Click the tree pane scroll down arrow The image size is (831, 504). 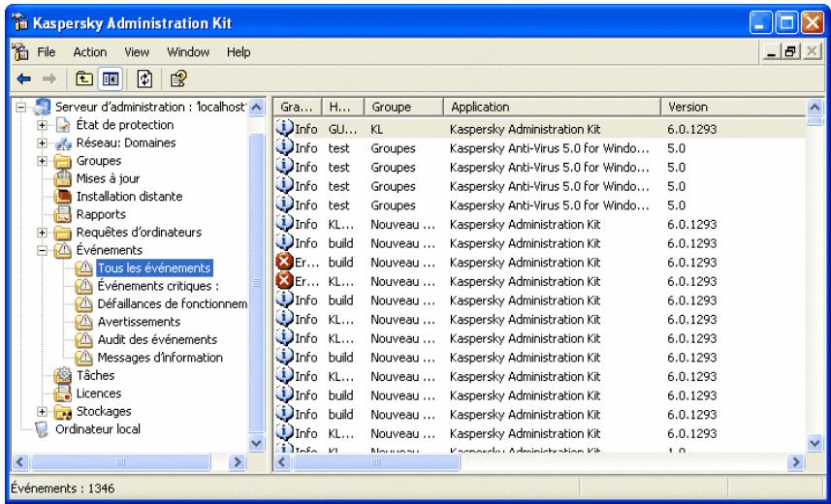[257, 443]
